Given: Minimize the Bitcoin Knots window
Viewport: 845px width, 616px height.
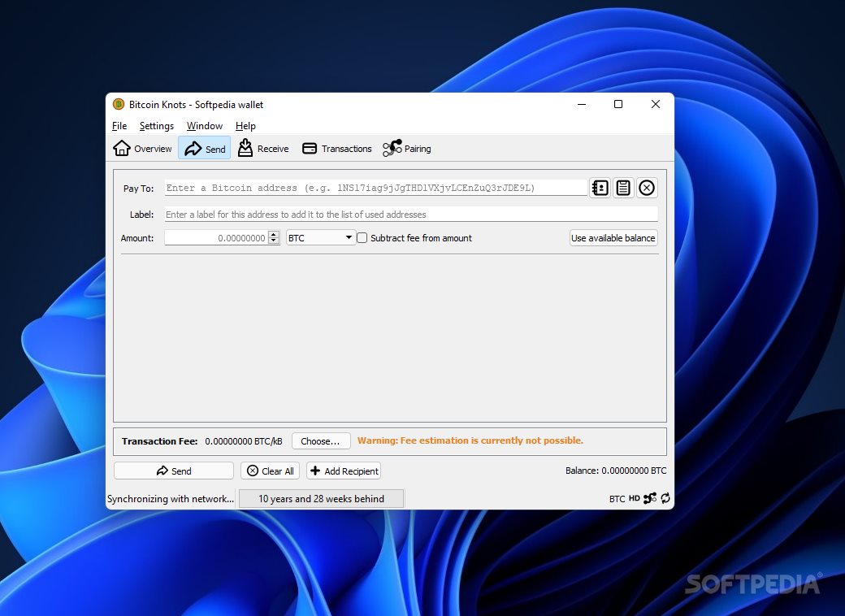Looking at the screenshot, I should tap(582, 104).
